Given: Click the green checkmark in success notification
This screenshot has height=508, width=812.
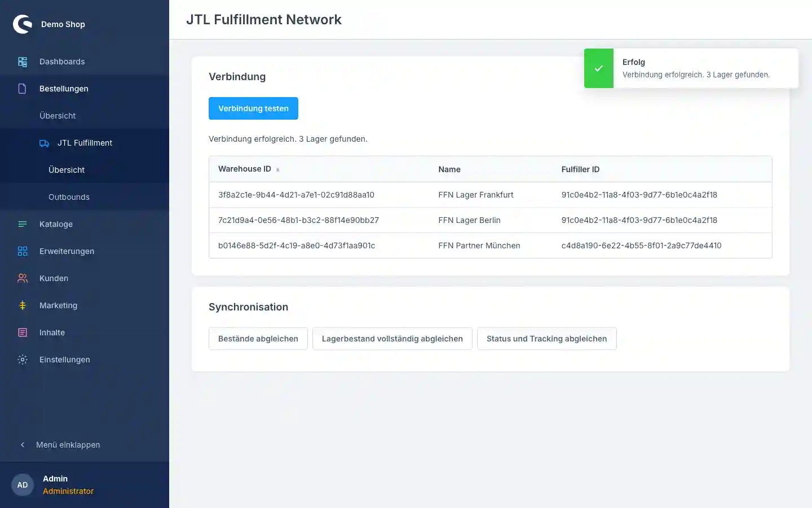Looking at the screenshot, I should (599, 68).
